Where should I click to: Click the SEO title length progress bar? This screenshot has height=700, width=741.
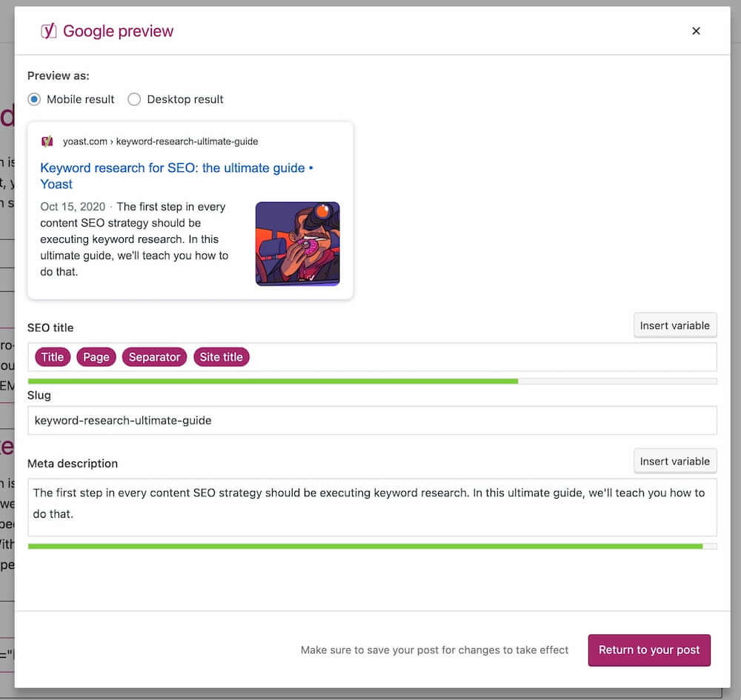(372, 381)
